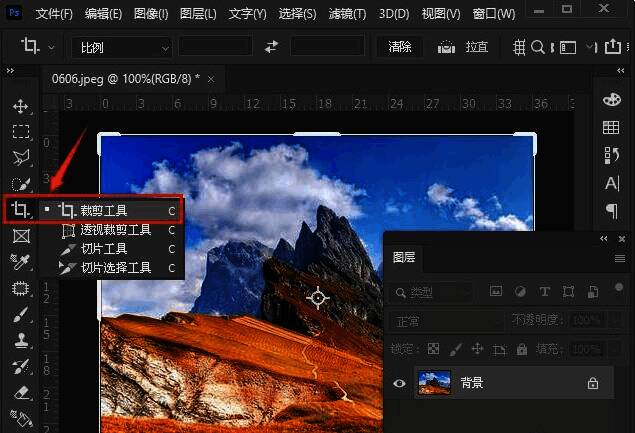Open the 图像(I) menu
The image size is (635, 433).
151,14
